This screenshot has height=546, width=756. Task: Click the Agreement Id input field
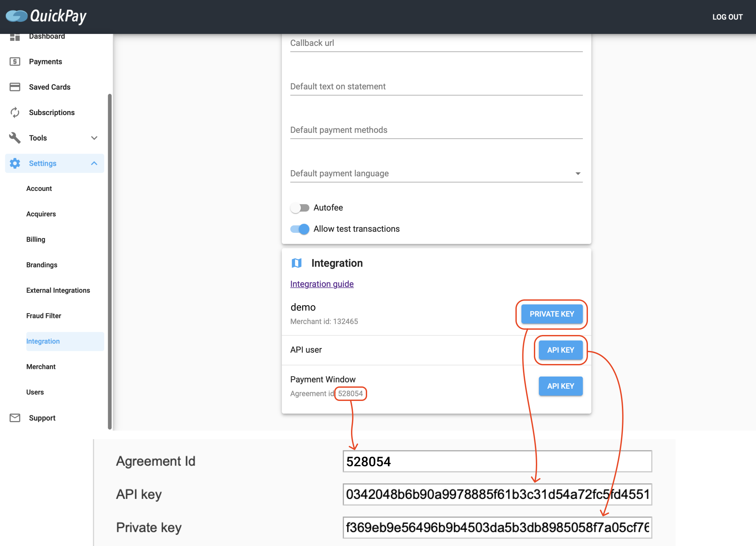tap(497, 461)
